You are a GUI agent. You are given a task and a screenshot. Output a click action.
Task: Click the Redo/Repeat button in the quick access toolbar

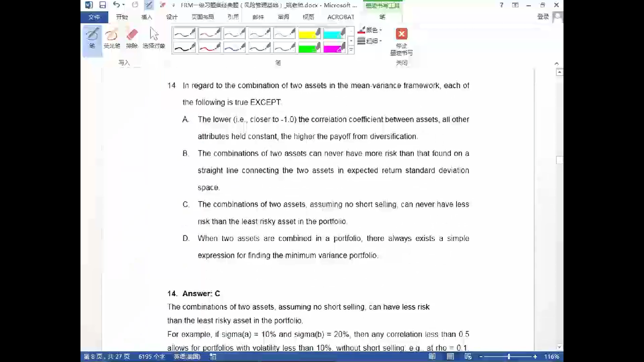[135, 5]
